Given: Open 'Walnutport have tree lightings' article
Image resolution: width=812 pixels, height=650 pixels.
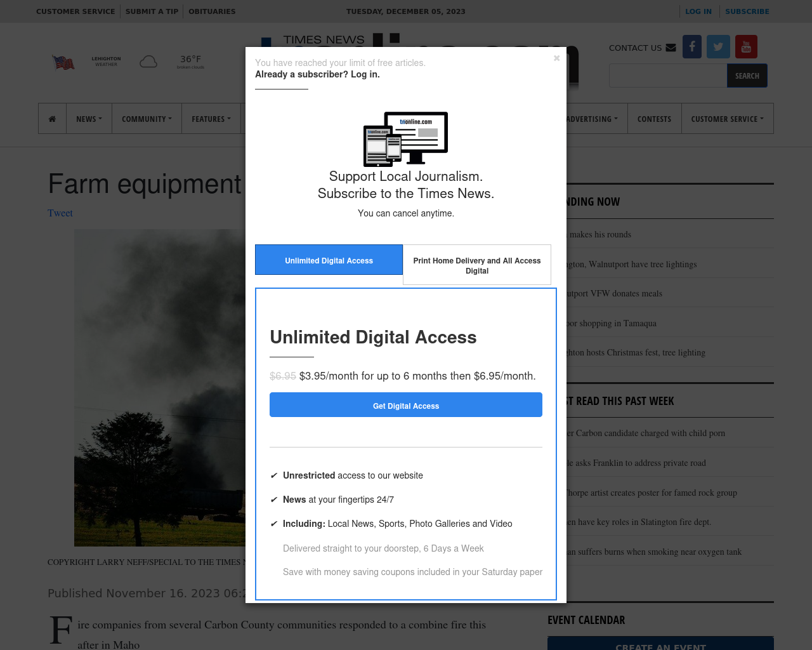Looking at the screenshot, I should 631,264.
